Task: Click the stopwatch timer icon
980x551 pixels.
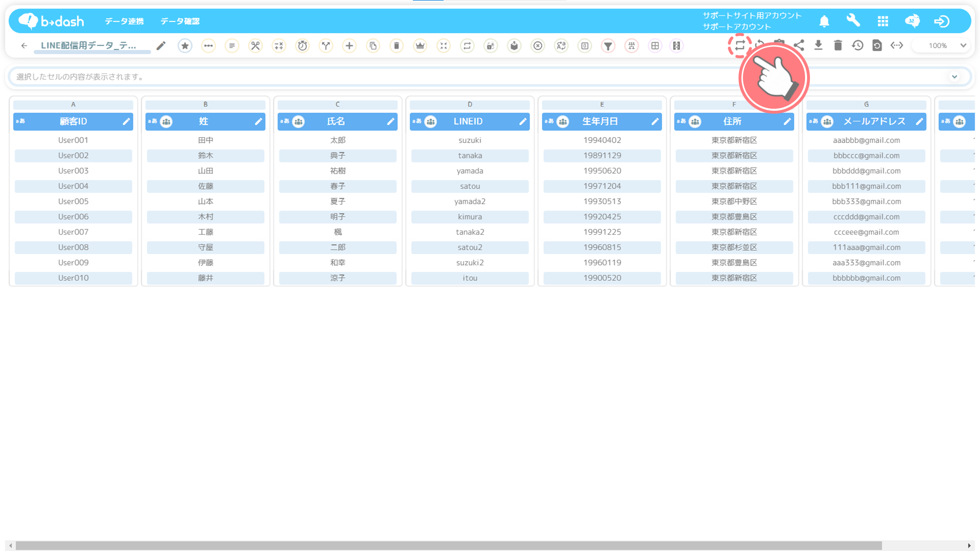Action: coord(302,46)
